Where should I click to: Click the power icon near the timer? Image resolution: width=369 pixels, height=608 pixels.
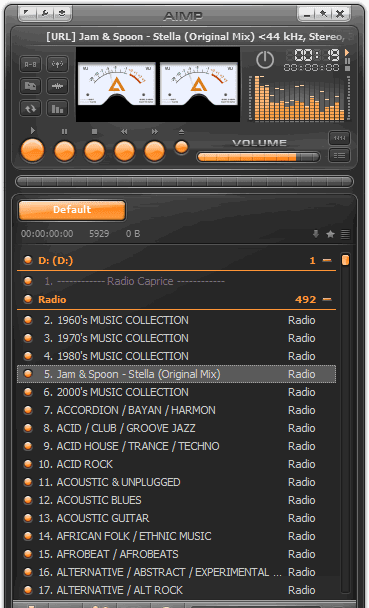(265, 60)
